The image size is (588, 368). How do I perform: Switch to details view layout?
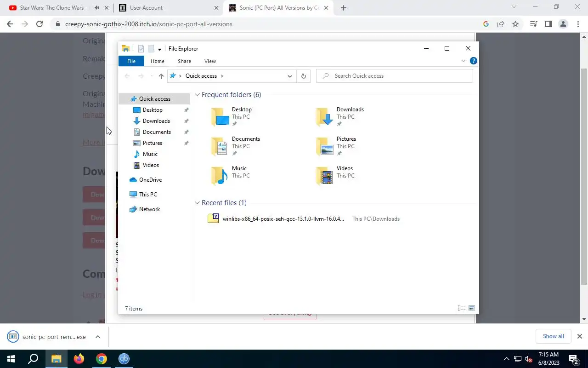pyautogui.click(x=462, y=308)
